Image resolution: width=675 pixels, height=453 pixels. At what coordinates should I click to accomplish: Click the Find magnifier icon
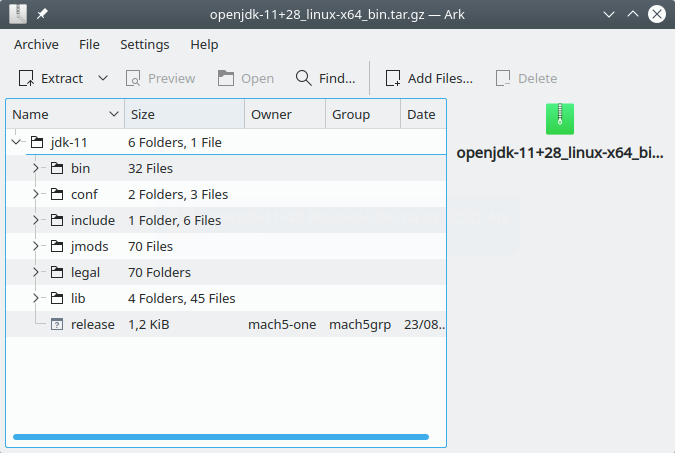point(303,78)
